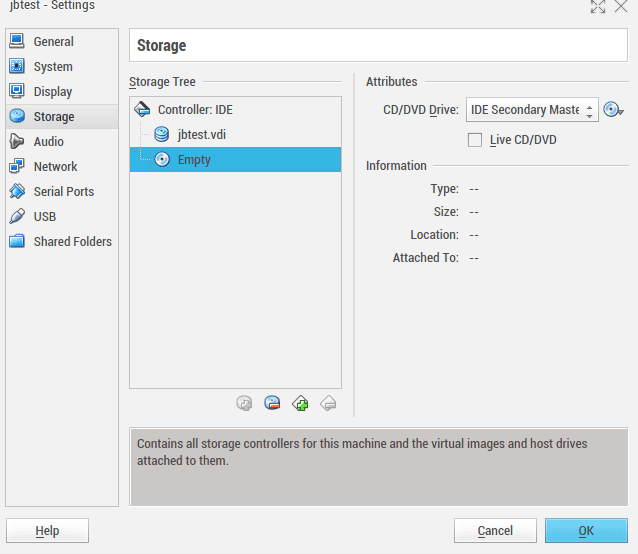Open the System settings category
Image resolution: width=638 pixels, height=554 pixels.
click(62, 66)
